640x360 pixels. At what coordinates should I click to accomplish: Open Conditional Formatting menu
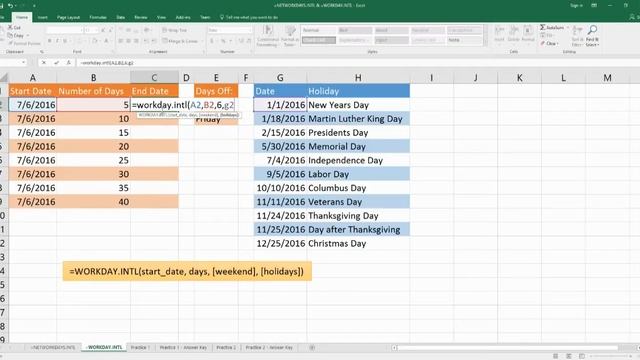coord(268,36)
